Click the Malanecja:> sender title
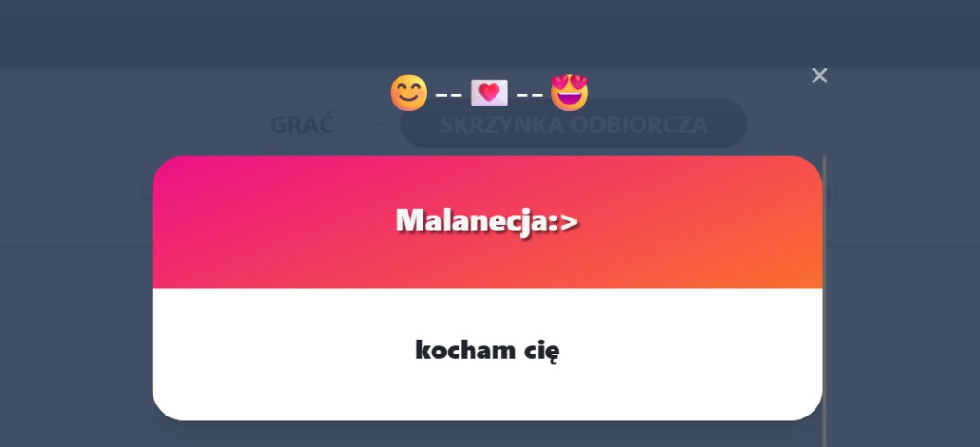The width and height of the screenshot is (980, 447). click(x=487, y=220)
